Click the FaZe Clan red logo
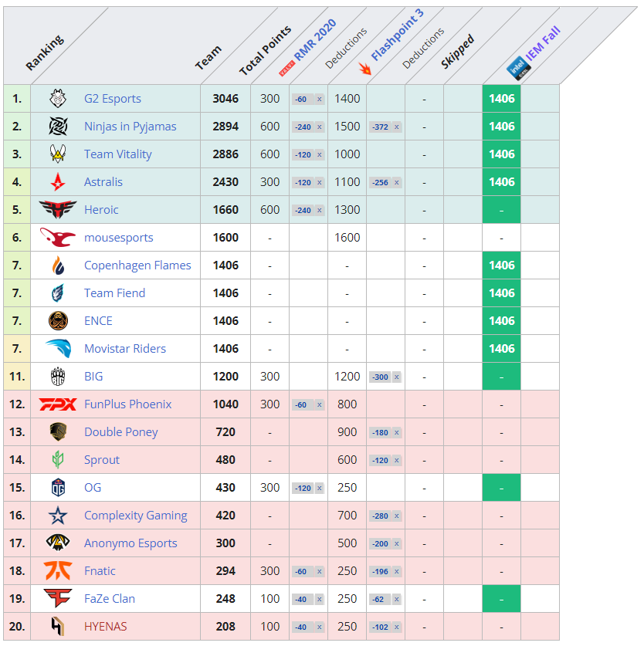This screenshot has height=646, width=644. pos(58,598)
